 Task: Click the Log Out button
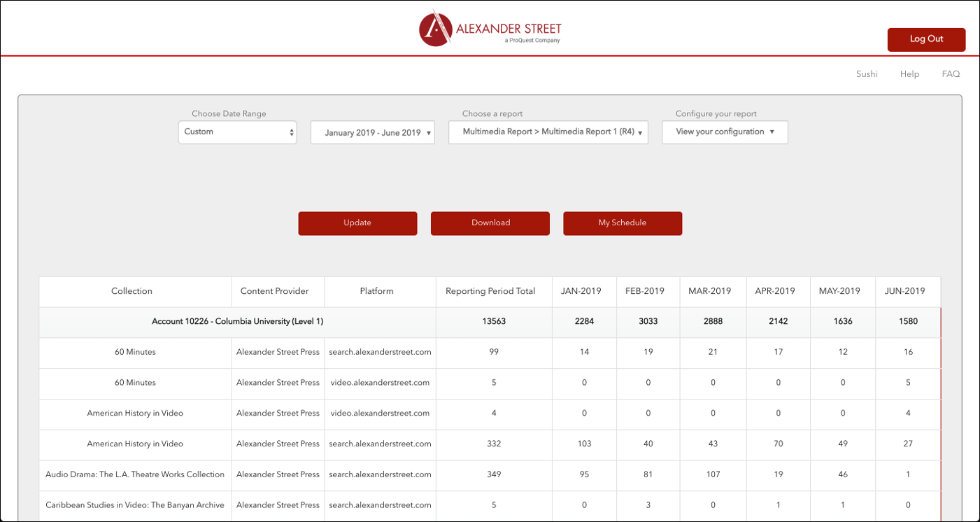click(x=926, y=39)
